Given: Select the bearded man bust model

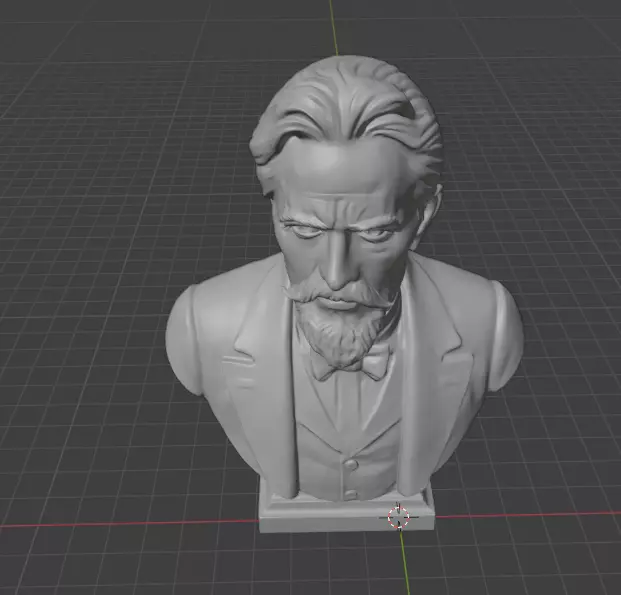Looking at the screenshot, I should click(345, 293).
